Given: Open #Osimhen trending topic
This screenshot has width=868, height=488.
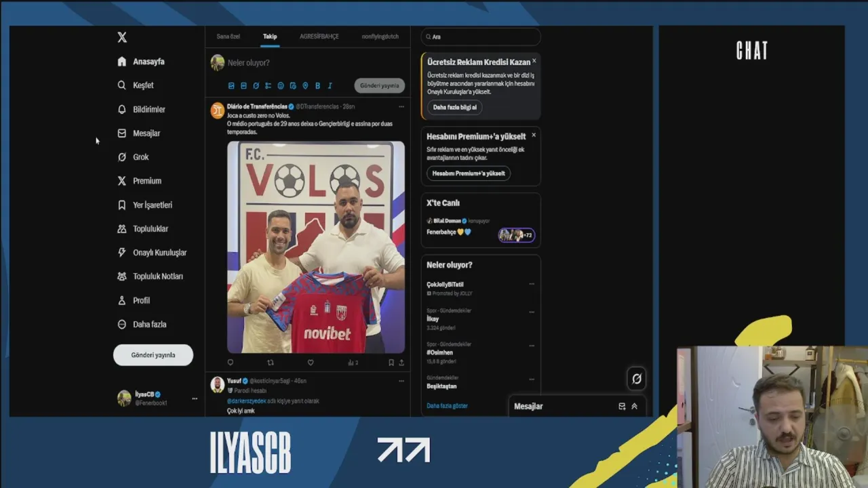Looking at the screenshot, I should coord(440,353).
